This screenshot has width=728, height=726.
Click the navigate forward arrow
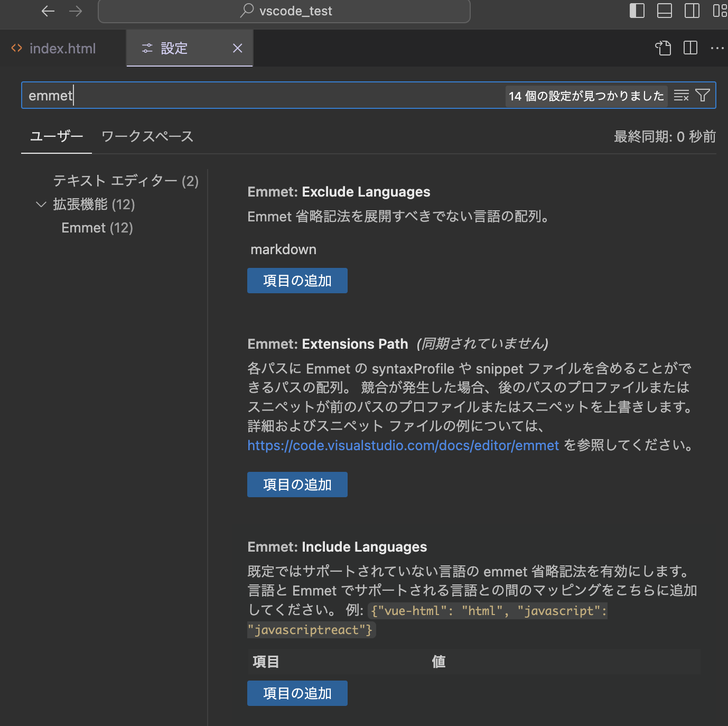(x=76, y=11)
